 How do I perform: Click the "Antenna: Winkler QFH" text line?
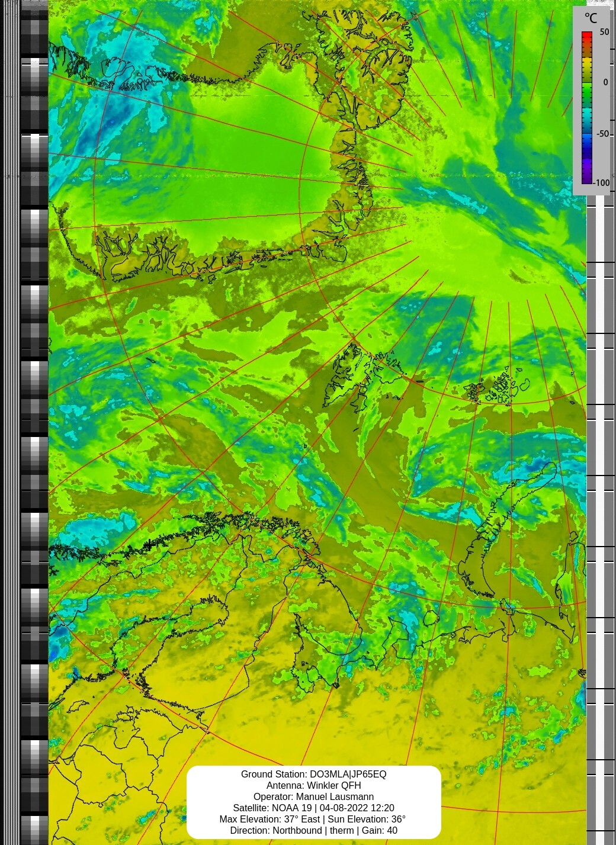313,785
